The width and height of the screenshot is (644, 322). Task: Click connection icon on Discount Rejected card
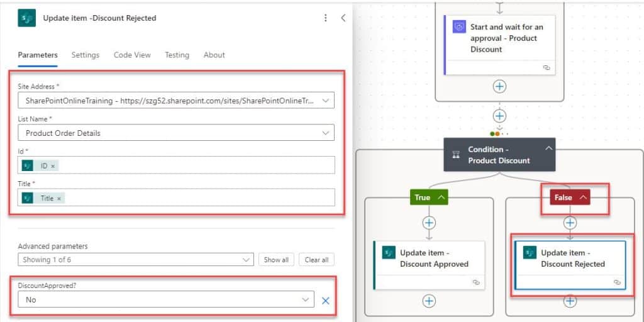click(617, 282)
